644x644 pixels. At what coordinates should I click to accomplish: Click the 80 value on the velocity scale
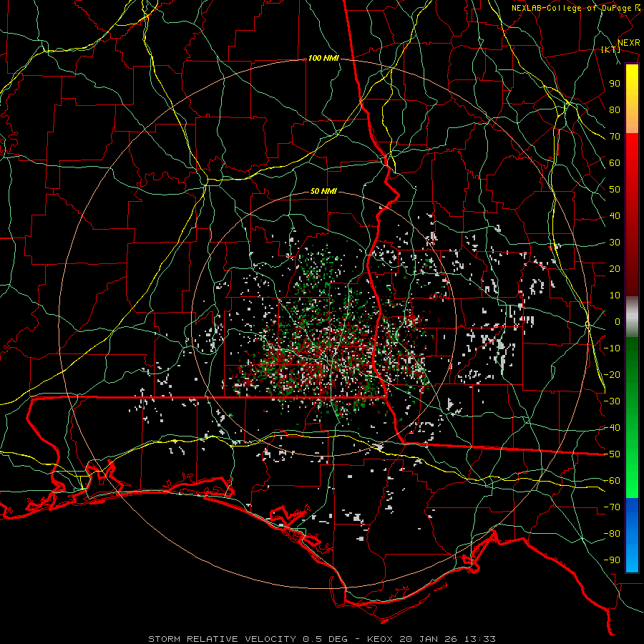pyautogui.click(x=615, y=109)
